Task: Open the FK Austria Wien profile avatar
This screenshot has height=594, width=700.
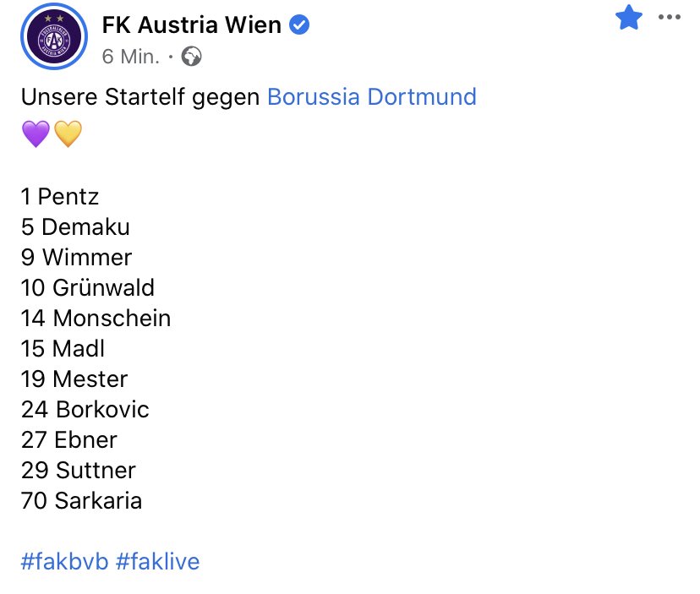Action: click(x=54, y=36)
